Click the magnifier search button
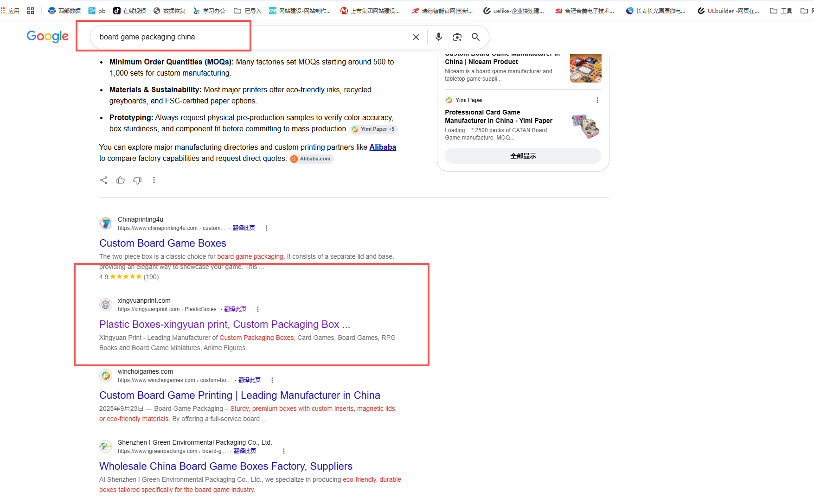 [x=475, y=37]
